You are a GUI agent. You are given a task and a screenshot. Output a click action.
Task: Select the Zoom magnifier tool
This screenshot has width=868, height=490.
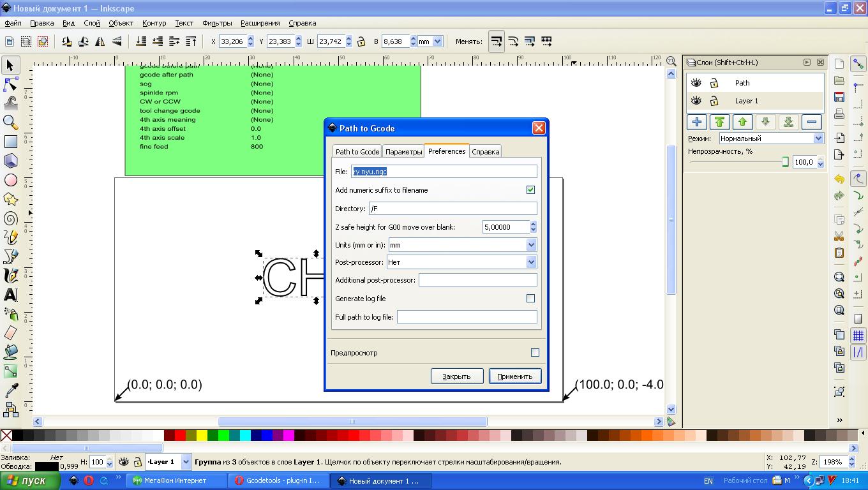tap(10, 122)
